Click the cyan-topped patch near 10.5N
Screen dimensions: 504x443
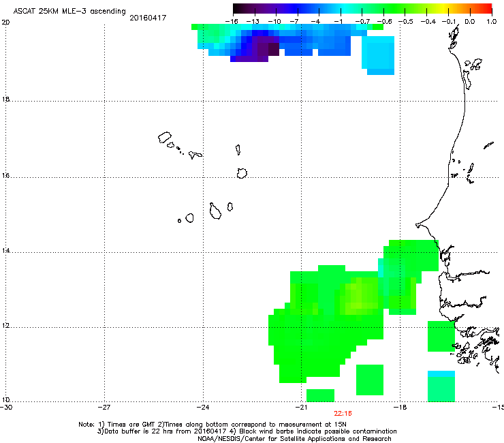[x=441, y=386]
